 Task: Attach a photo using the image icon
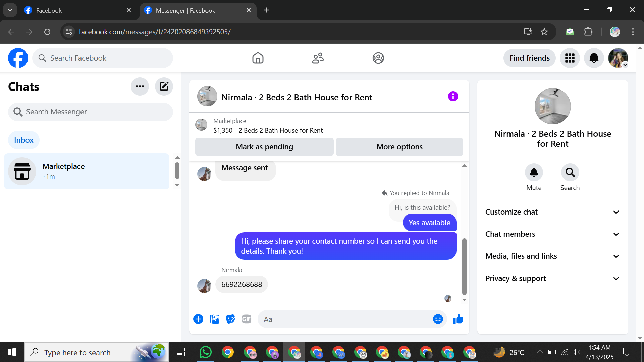214,319
